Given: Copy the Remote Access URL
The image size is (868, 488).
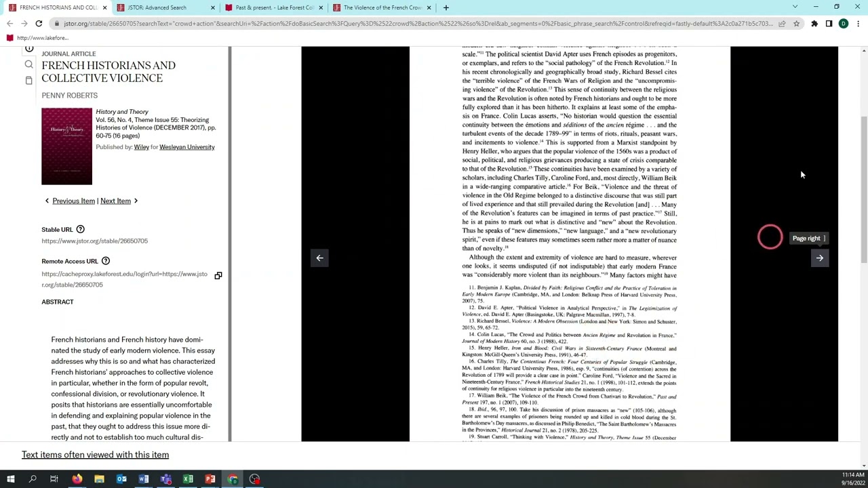Looking at the screenshot, I should [x=218, y=276].
